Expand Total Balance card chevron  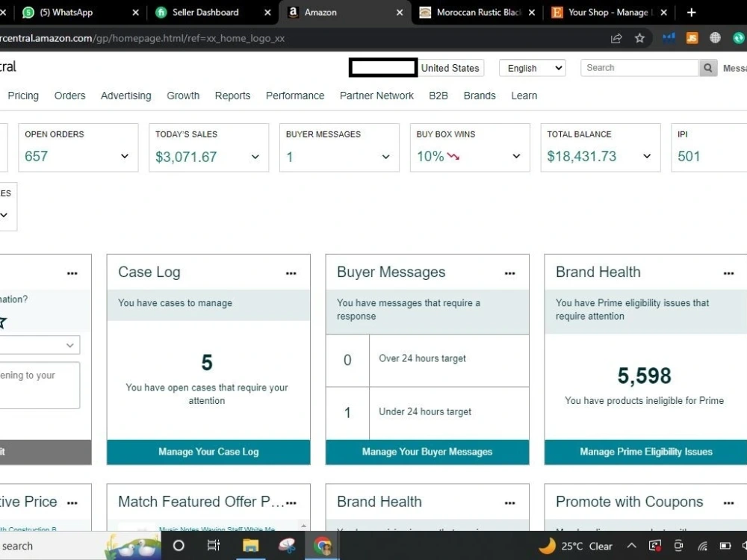click(x=647, y=156)
